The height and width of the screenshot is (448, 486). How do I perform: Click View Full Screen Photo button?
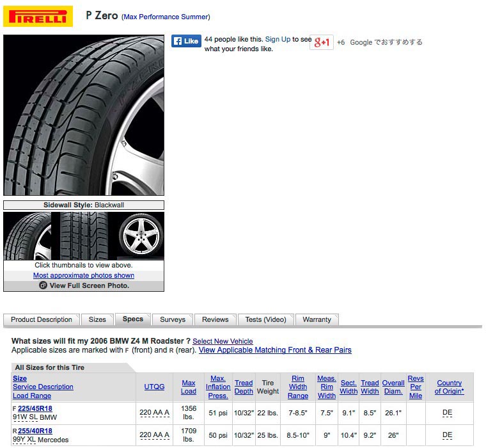[x=84, y=285]
